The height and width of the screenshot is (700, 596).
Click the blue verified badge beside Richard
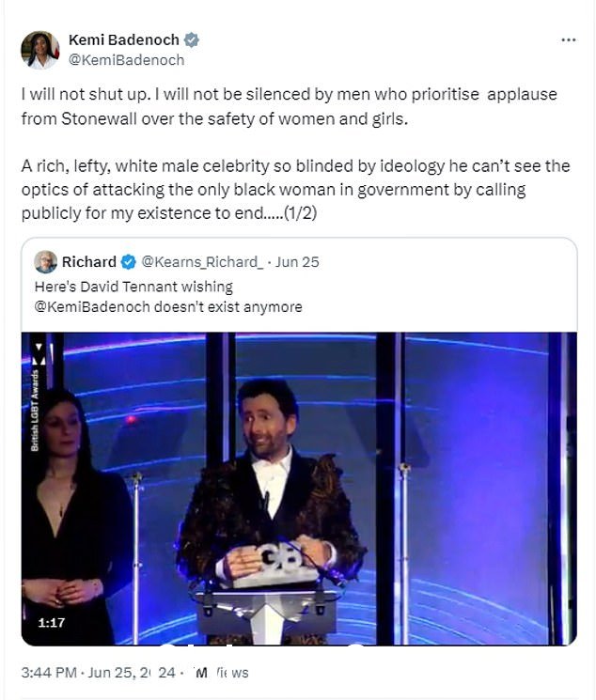pos(129,261)
